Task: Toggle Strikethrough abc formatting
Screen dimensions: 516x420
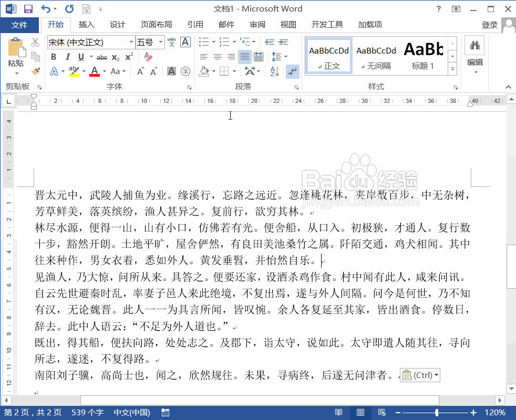Action: [x=102, y=57]
